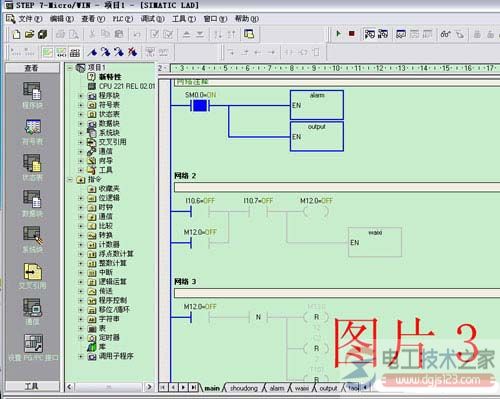Expand the 计数器 instruction folder
Screen dimensions: 500x399
[81, 245]
